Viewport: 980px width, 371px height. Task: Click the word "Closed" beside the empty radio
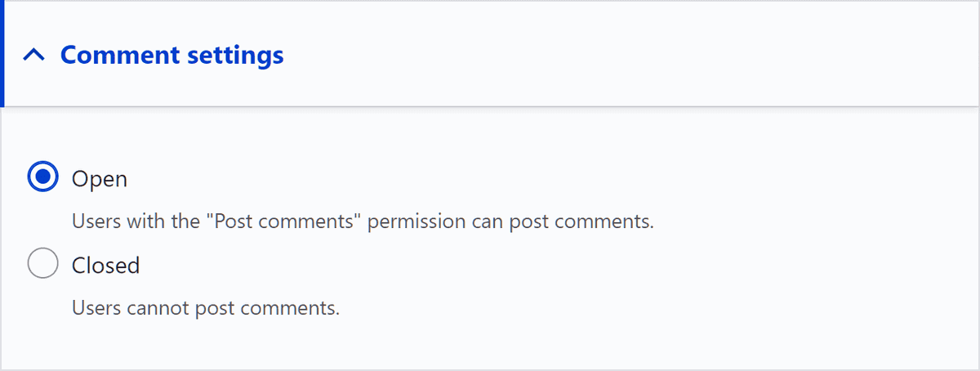[x=105, y=266]
